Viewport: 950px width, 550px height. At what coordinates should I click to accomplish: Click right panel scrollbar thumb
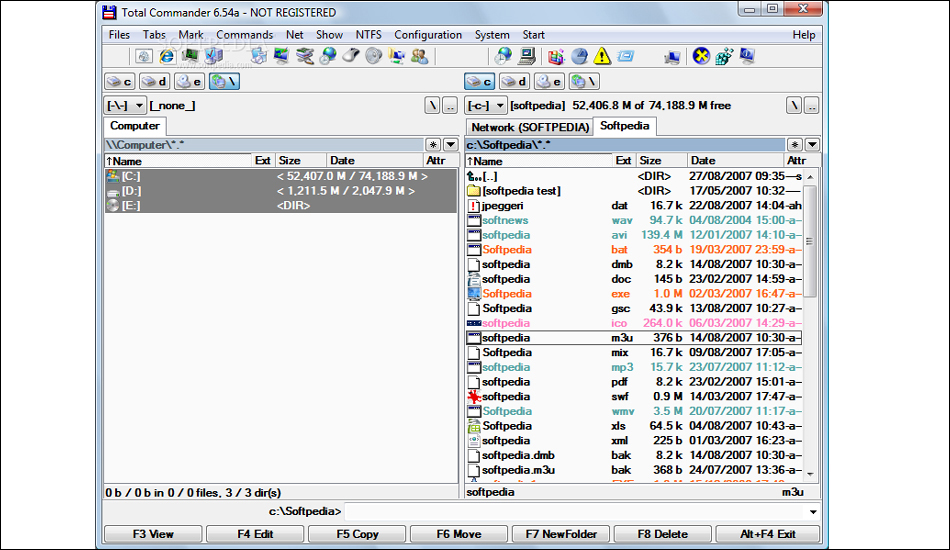[810, 241]
